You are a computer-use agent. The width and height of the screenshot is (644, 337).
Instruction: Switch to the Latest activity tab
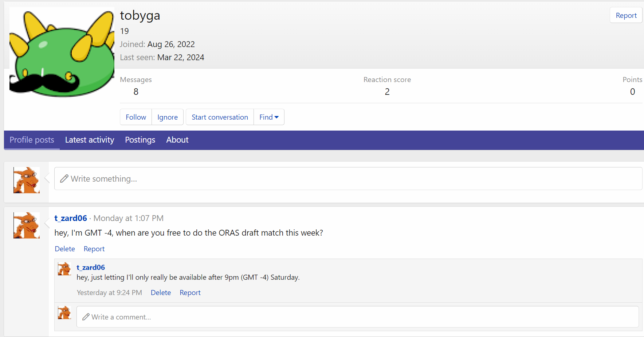tap(90, 140)
